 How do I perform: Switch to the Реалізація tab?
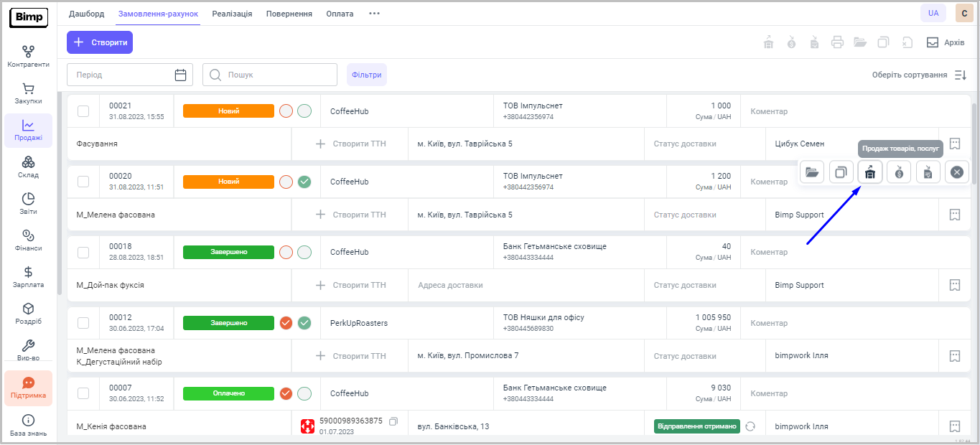pyautogui.click(x=232, y=14)
